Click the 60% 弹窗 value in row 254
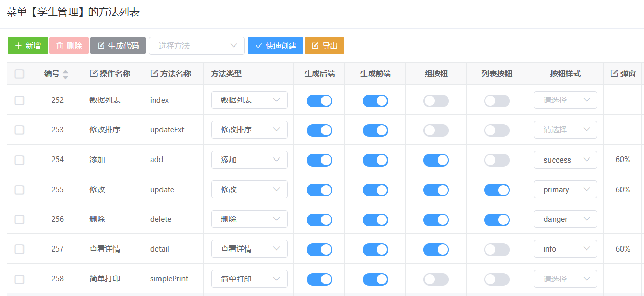The image size is (644, 296). coord(623,160)
